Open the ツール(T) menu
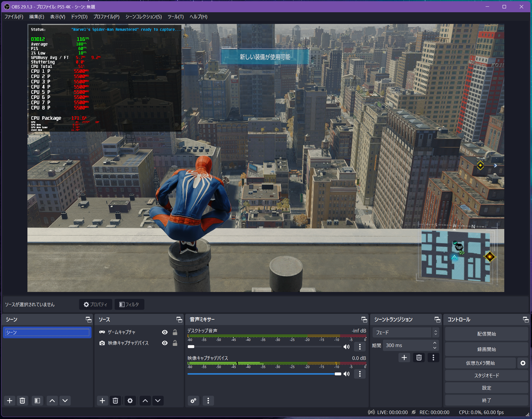The width and height of the screenshot is (532, 419). tap(176, 17)
